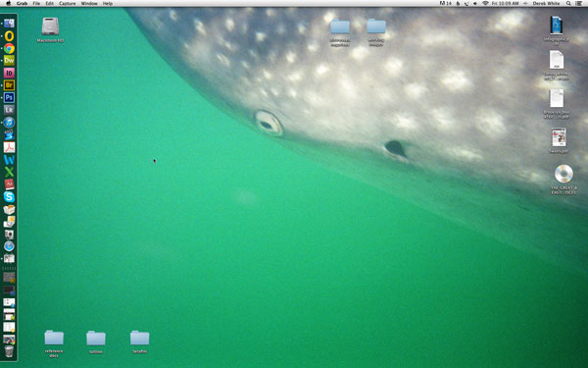Viewport: 588px width, 368px height.
Task: Select the middle folder in the bottom row
Action: 96,338
